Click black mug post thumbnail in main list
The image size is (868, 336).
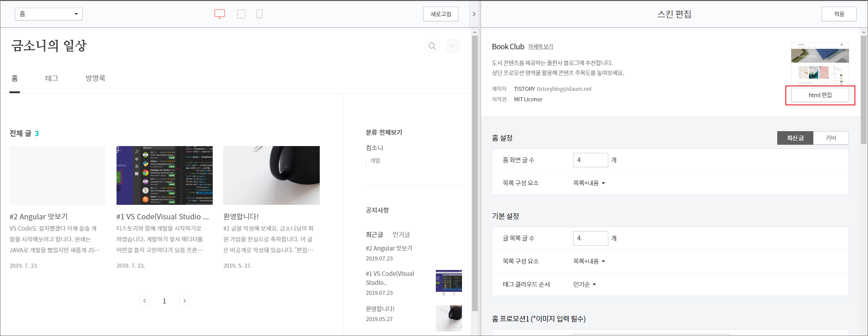(x=271, y=175)
